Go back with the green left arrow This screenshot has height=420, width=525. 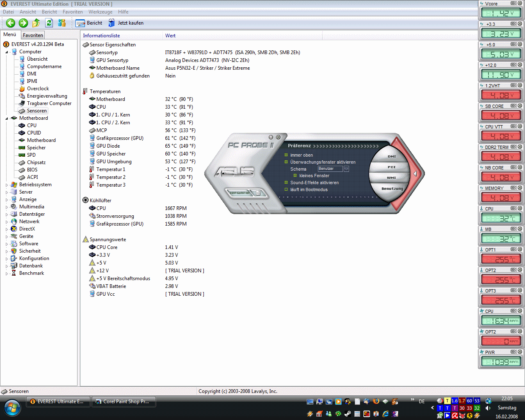point(11,23)
